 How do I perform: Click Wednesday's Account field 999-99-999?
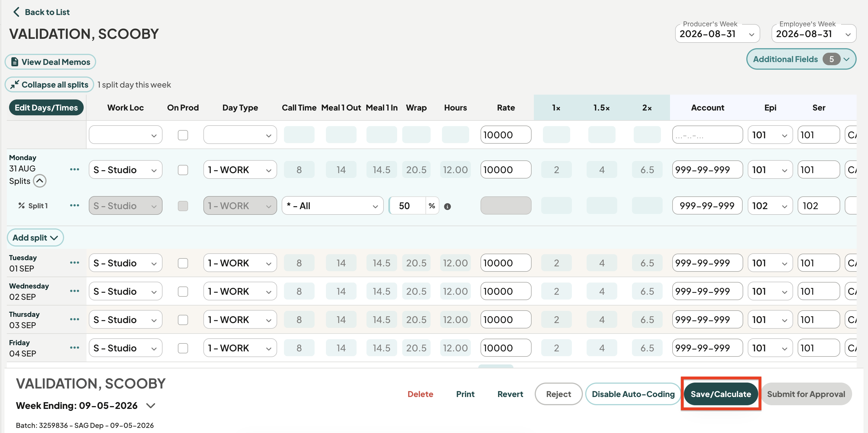tap(707, 291)
